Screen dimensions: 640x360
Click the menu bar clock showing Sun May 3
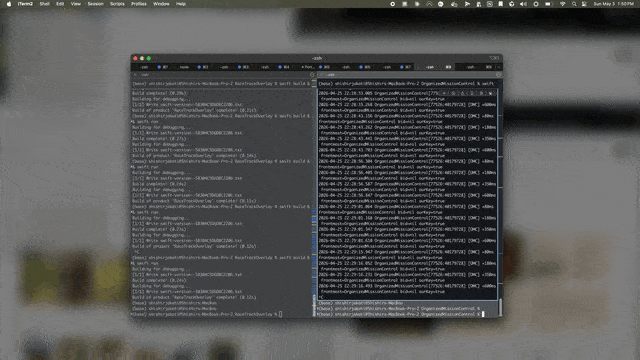coord(613,4)
